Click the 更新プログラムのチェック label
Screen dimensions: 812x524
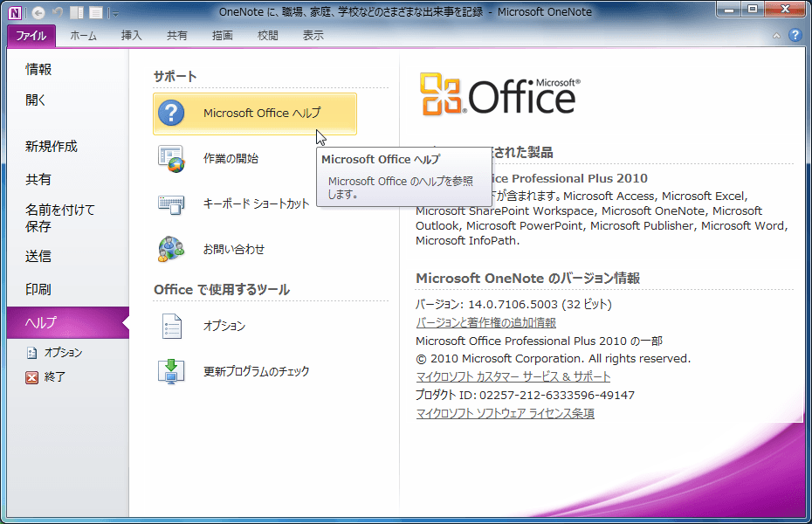coord(257,371)
